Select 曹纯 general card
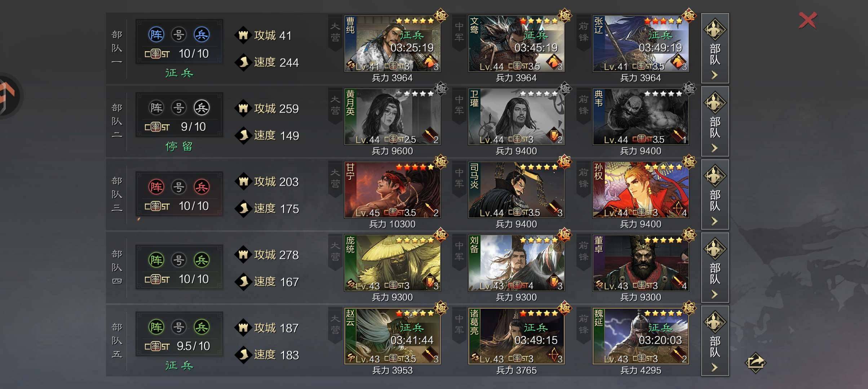The width and height of the screenshot is (868, 389). (392, 44)
